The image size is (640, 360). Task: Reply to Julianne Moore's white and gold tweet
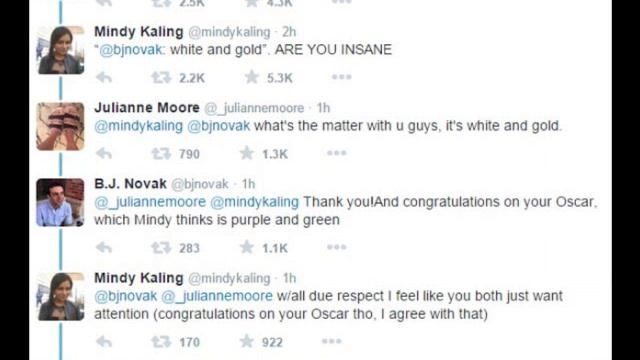[x=104, y=153]
